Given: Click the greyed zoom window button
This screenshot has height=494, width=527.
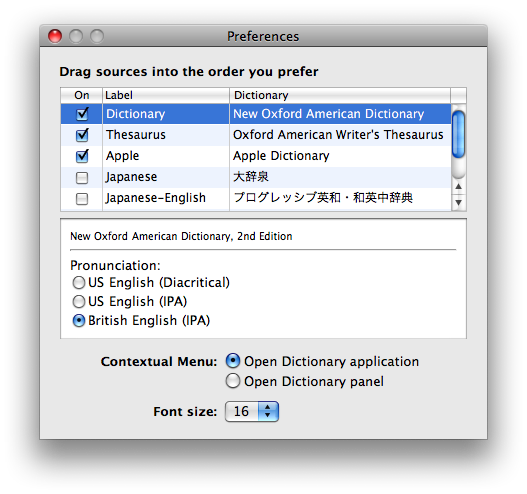Looking at the screenshot, I should click(97, 36).
